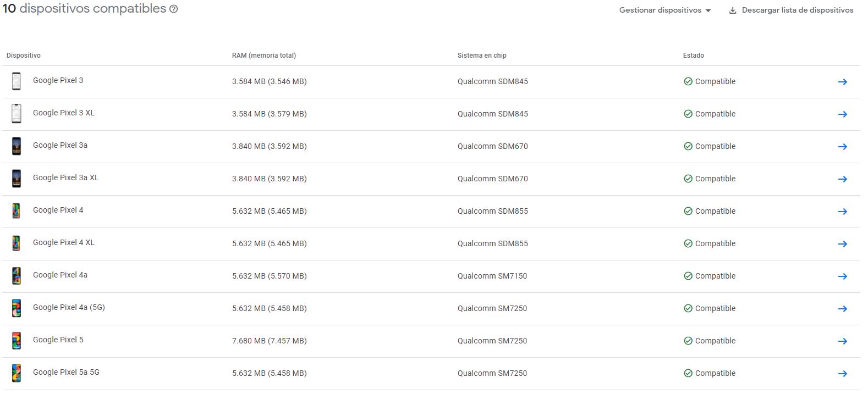Click the Dispositivo column header

click(x=24, y=56)
